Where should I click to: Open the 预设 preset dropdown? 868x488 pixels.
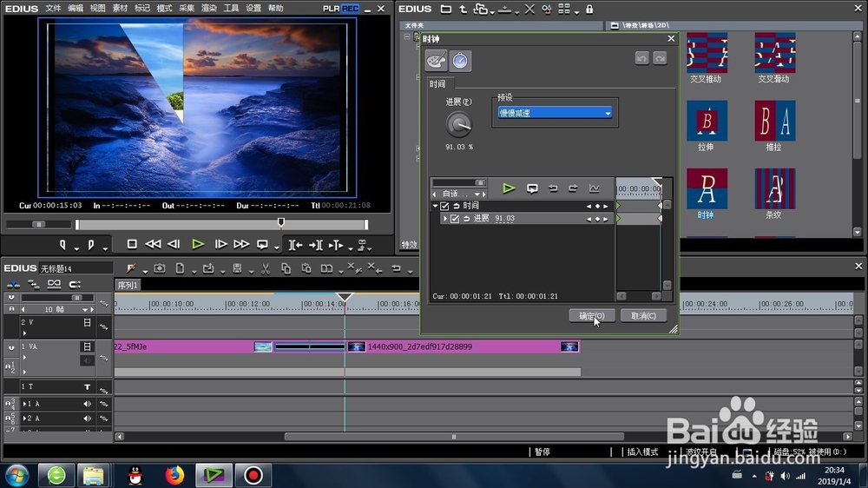[x=555, y=113]
